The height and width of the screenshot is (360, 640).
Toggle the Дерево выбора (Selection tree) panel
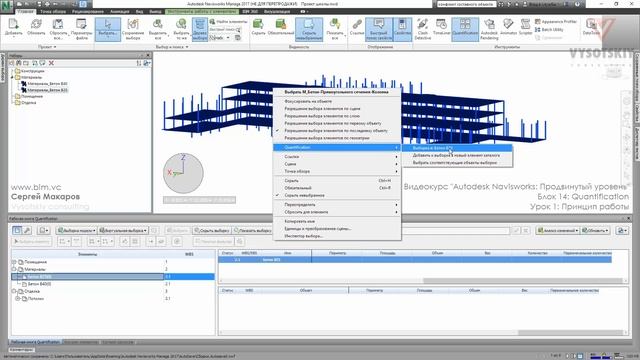point(200,29)
